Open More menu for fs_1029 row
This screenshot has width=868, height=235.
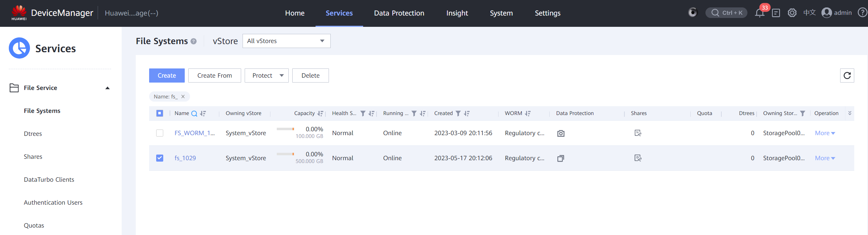click(825, 158)
